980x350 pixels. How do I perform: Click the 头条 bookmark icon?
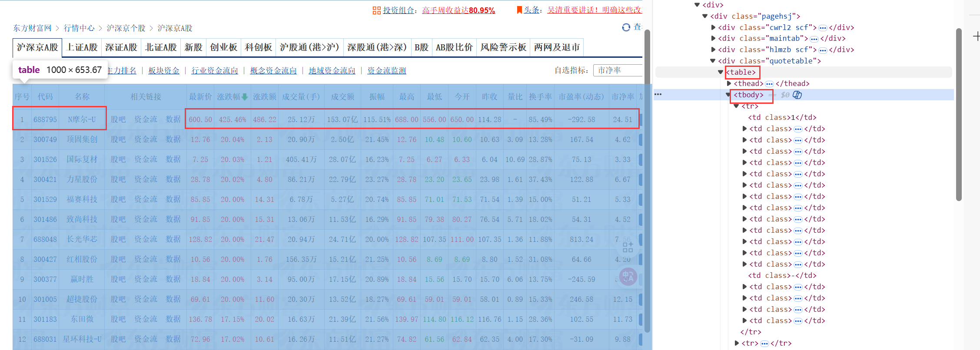[519, 10]
